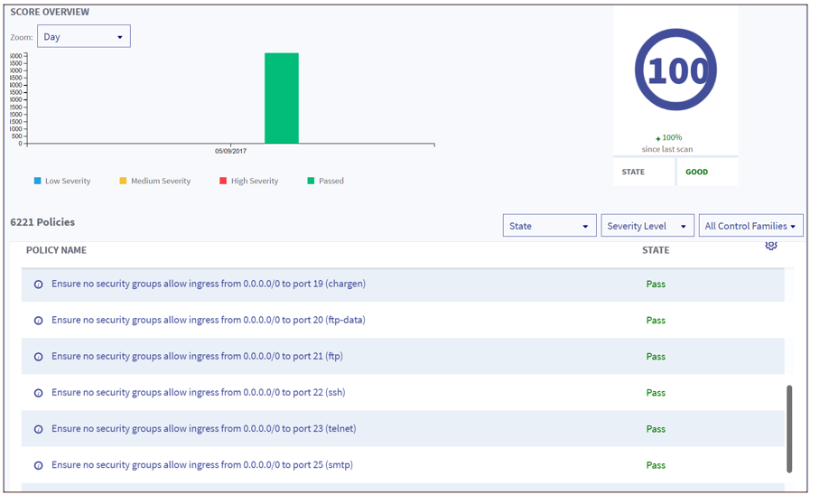
Task: Click the POLICY NAME column header
Action: click(x=57, y=250)
